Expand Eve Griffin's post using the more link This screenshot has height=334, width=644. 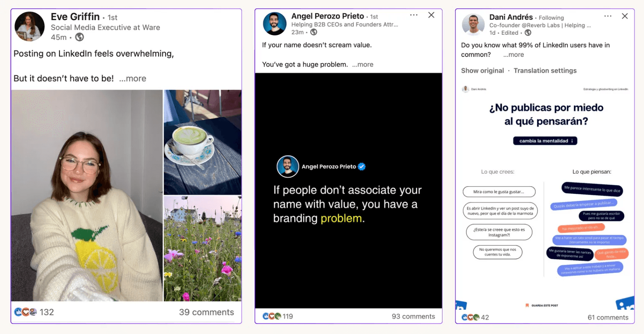(133, 78)
